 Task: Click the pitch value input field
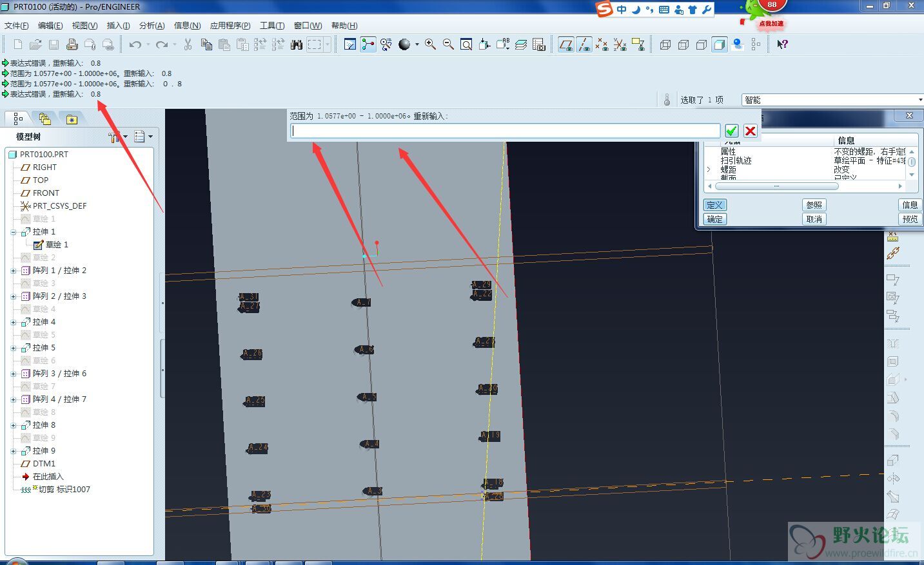[505, 131]
